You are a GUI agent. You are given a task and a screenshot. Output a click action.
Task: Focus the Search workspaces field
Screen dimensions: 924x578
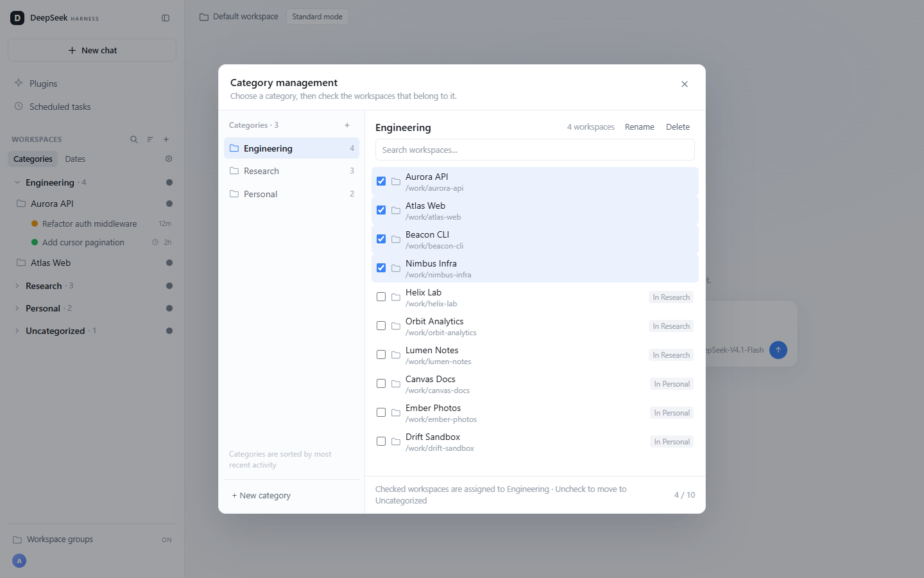point(535,150)
